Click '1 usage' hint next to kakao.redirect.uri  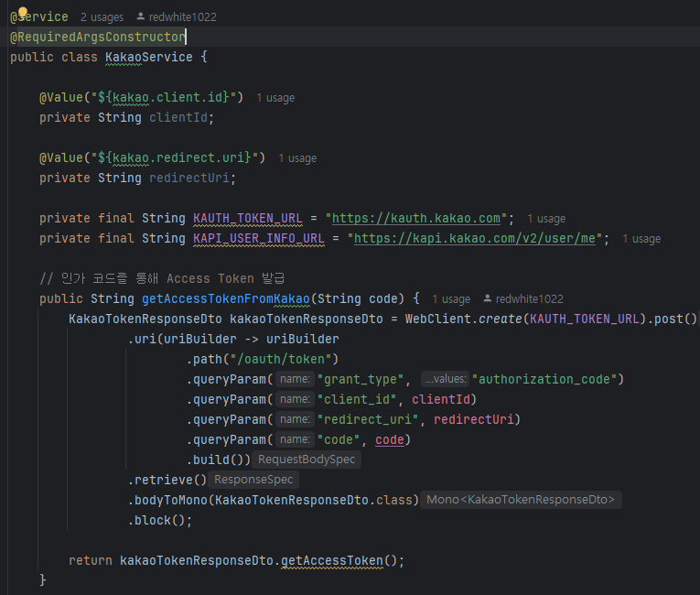[x=297, y=158]
